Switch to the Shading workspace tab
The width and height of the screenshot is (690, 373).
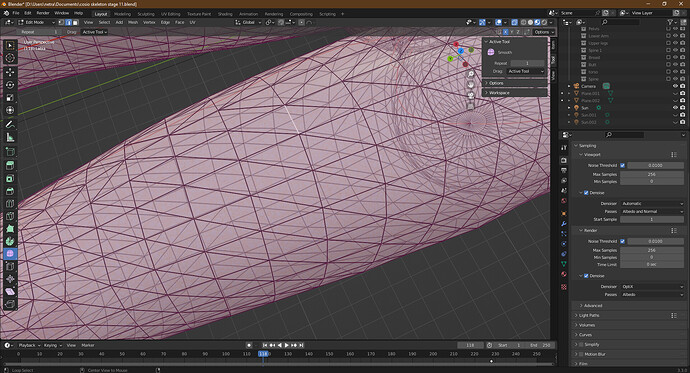point(225,14)
